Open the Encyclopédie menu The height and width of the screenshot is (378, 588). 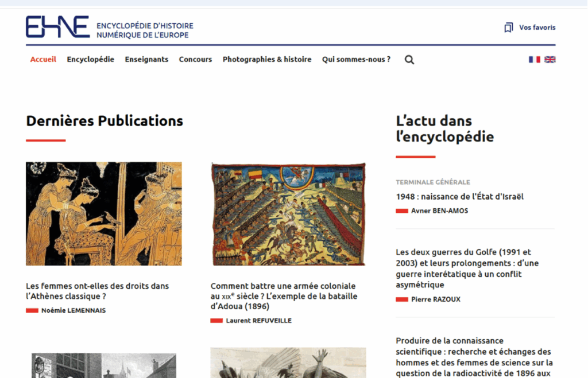click(90, 59)
